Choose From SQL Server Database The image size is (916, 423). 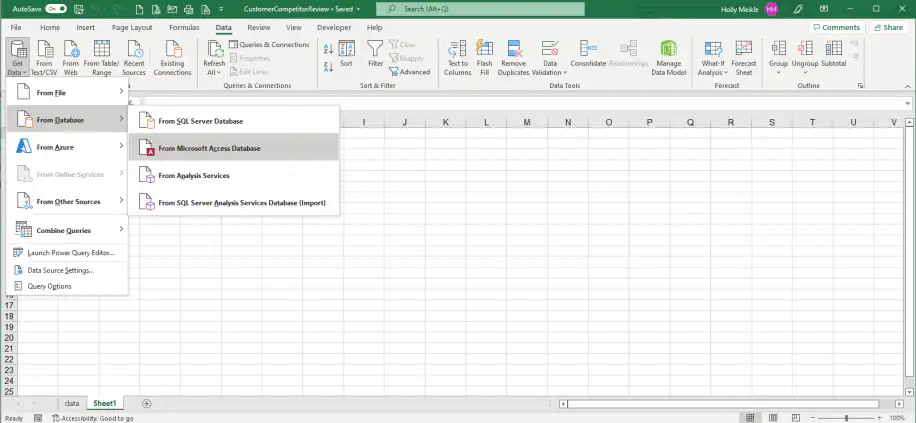click(x=234, y=121)
